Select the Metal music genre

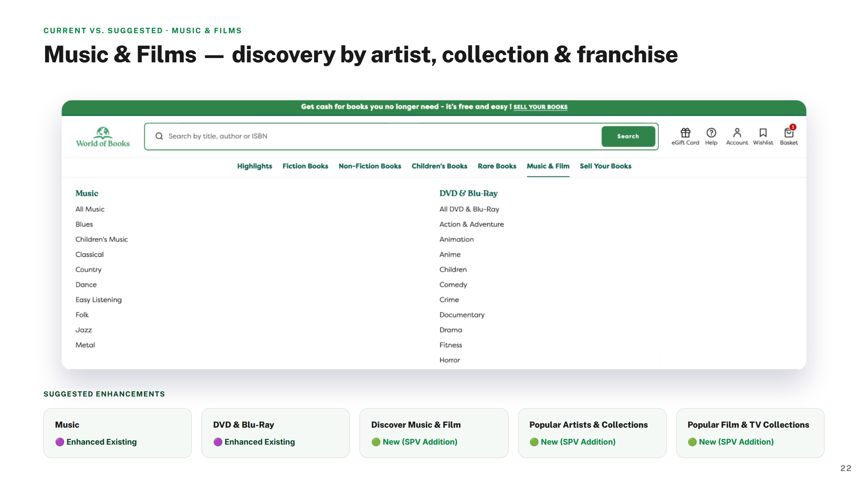85,345
